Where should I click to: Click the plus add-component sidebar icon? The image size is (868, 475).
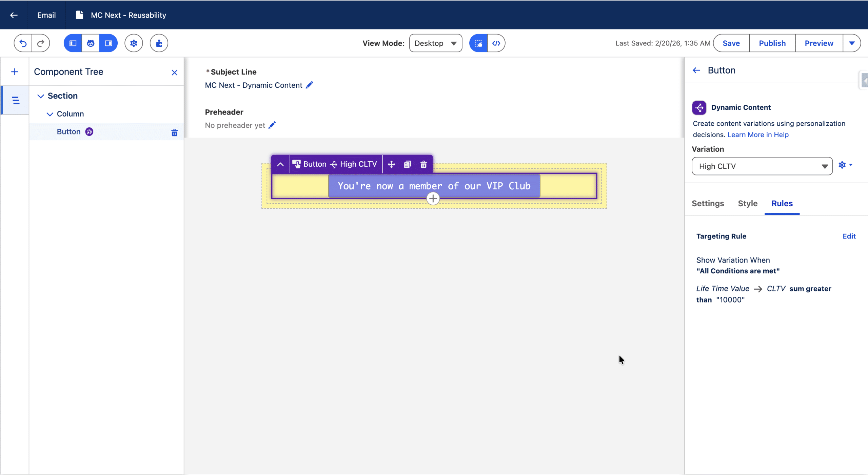[15, 72]
